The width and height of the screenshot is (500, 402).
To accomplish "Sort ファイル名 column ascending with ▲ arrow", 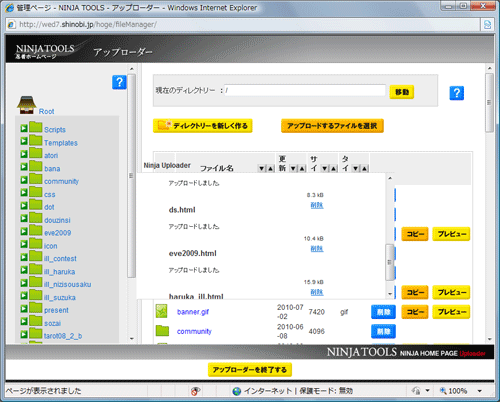I will click(271, 169).
